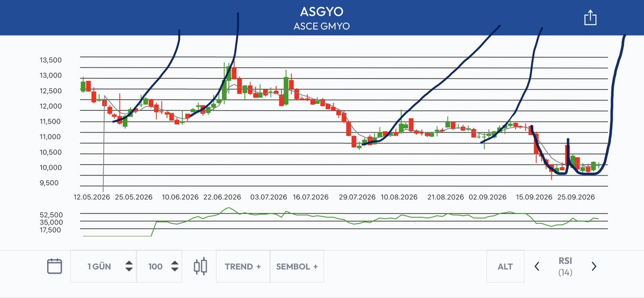The width and height of the screenshot is (644, 298).
Task: Select the 13,500 price axis label
Action: tap(50, 60)
